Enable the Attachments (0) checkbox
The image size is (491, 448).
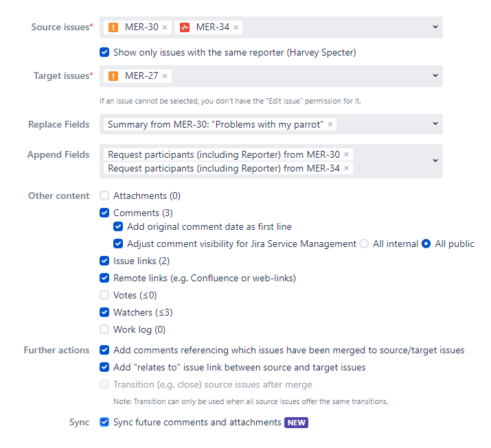coord(104,196)
